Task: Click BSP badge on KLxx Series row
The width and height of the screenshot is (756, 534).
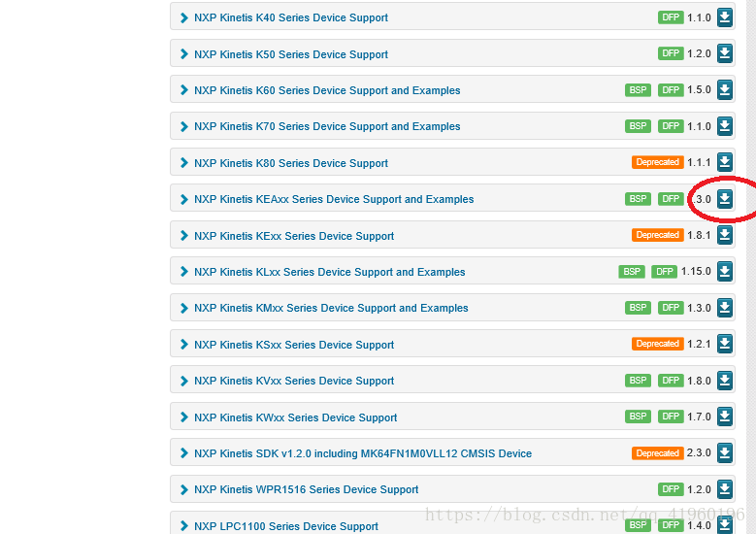Action: tap(632, 272)
